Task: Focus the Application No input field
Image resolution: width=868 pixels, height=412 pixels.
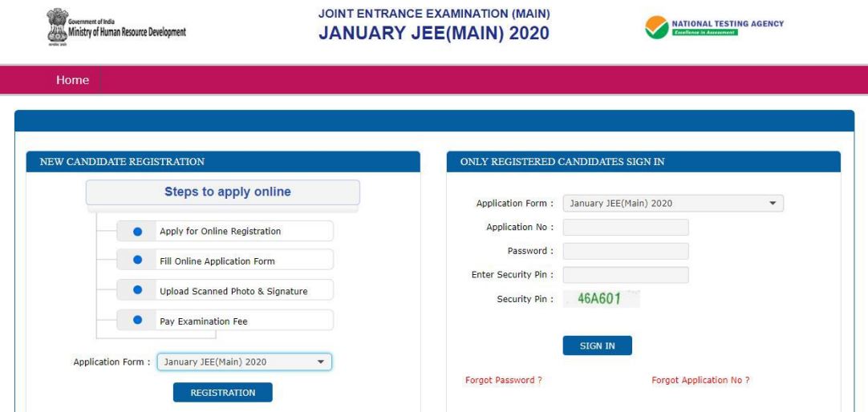Action: [626, 228]
